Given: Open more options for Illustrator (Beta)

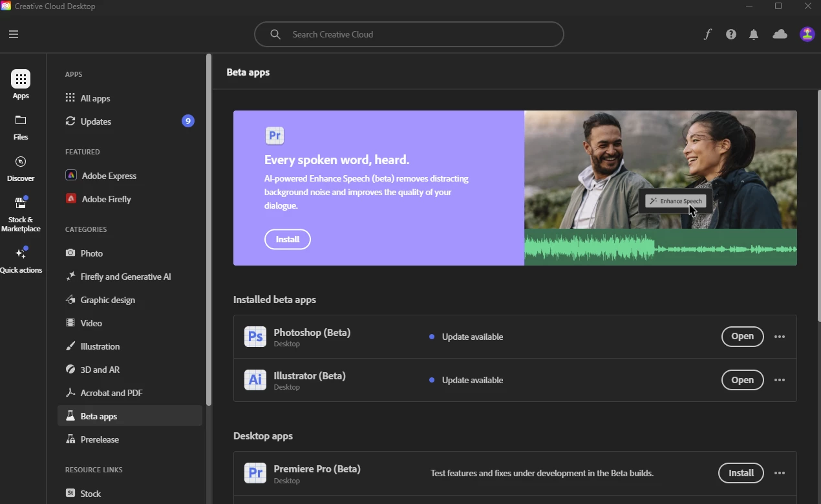Looking at the screenshot, I should click(x=780, y=380).
